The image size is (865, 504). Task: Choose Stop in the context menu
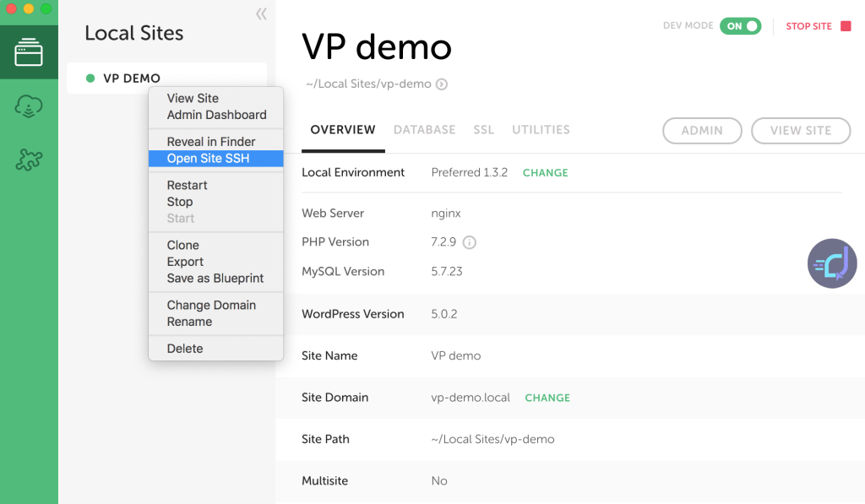point(180,202)
